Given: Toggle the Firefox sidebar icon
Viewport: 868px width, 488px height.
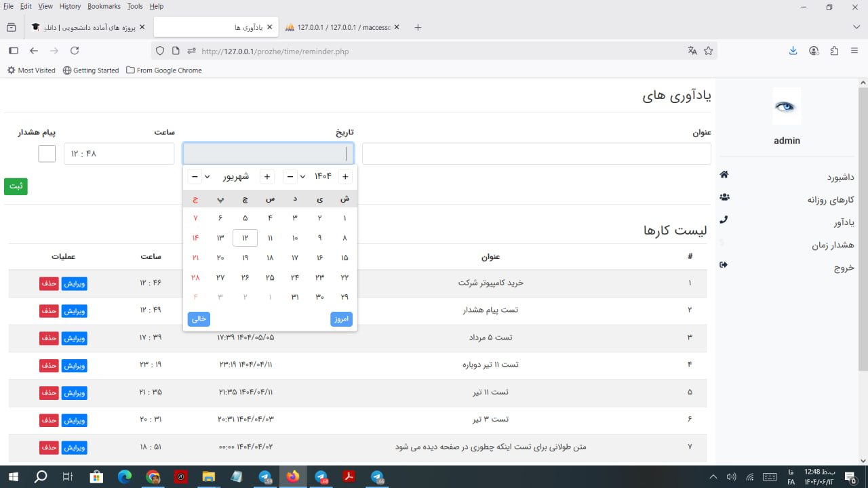Looking at the screenshot, I should 14,51.
